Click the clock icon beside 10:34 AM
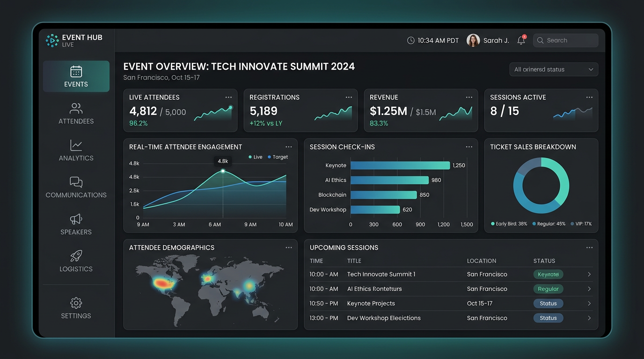 click(411, 41)
